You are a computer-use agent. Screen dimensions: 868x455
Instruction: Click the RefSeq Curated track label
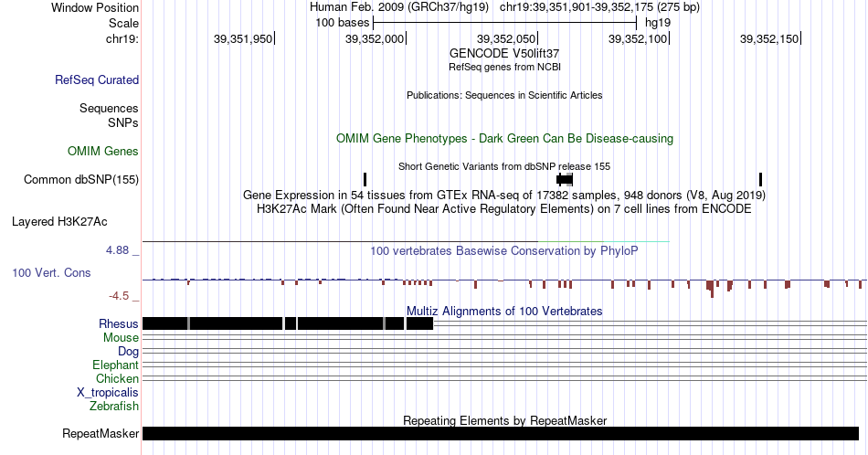(x=97, y=79)
